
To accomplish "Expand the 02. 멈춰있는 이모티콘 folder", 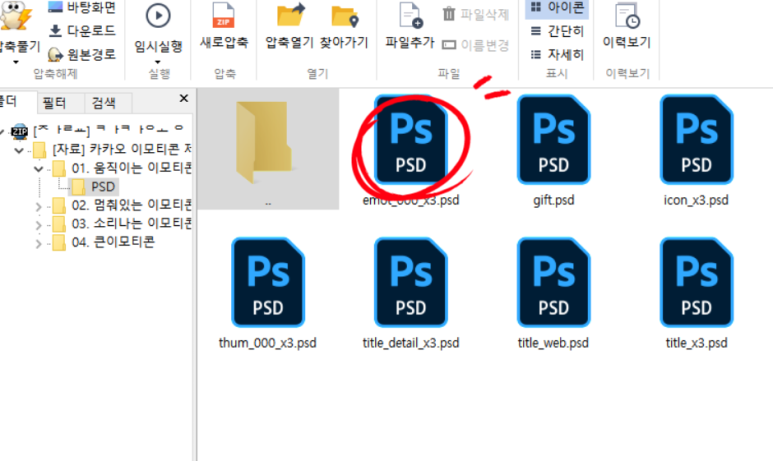I will coord(38,207).
